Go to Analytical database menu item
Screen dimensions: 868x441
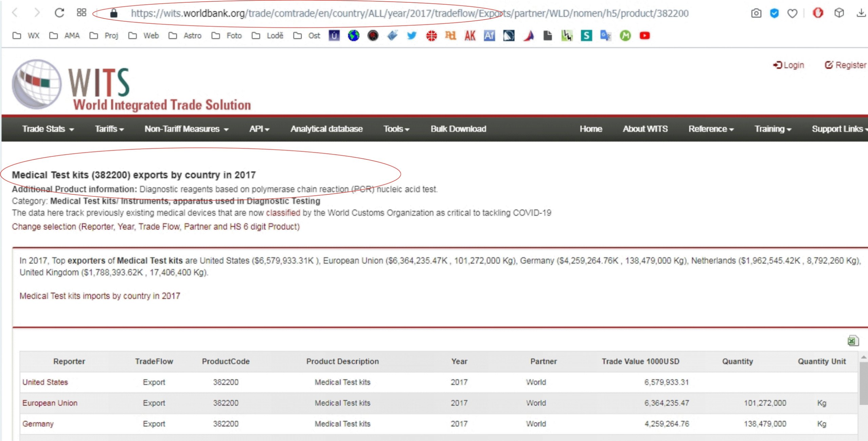(x=326, y=129)
